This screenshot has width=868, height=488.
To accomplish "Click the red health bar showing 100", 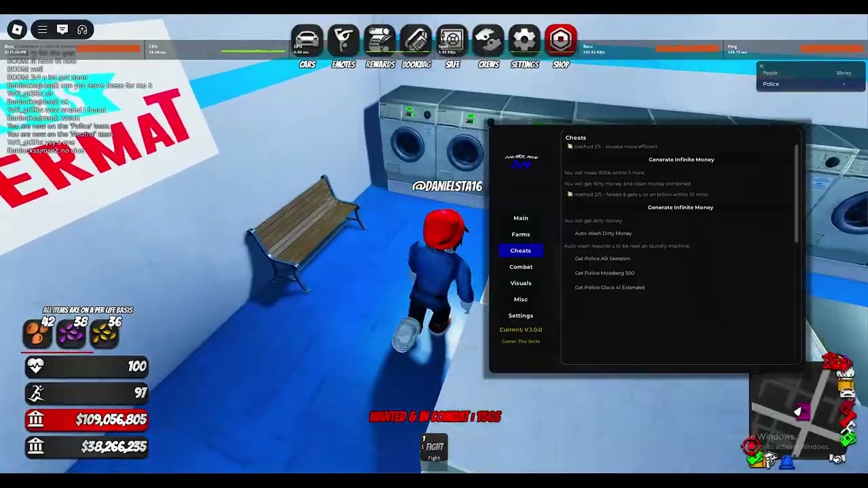I will click(x=87, y=366).
